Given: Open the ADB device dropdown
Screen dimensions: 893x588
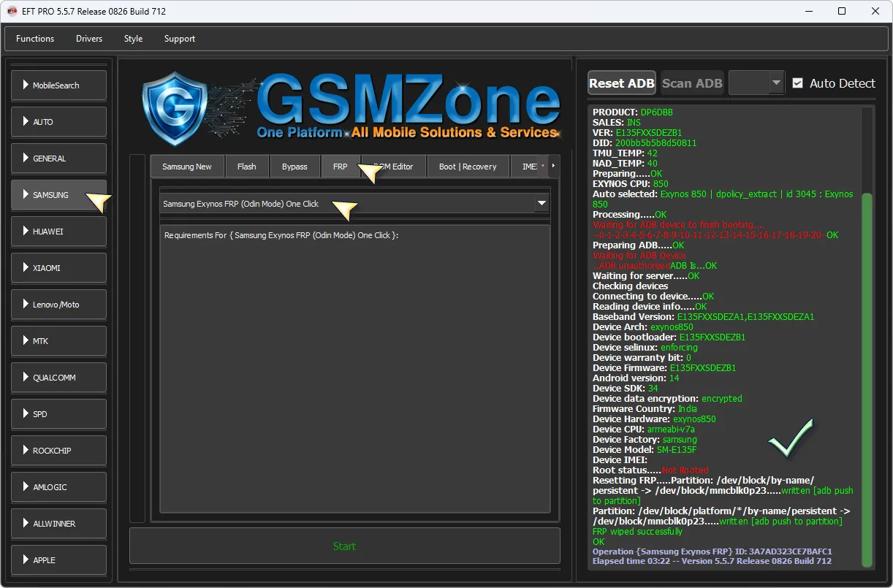Looking at the screenshot, I should pyautogui.click(x=756, y=83).
